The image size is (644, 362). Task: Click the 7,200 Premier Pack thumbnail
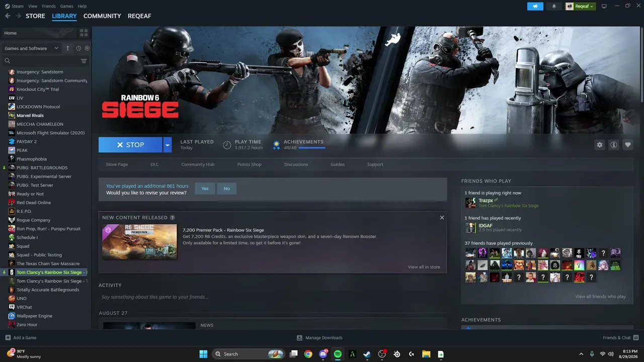[139, 242]
